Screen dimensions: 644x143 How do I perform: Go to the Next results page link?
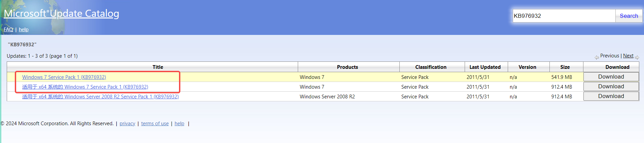pos(628,56)
